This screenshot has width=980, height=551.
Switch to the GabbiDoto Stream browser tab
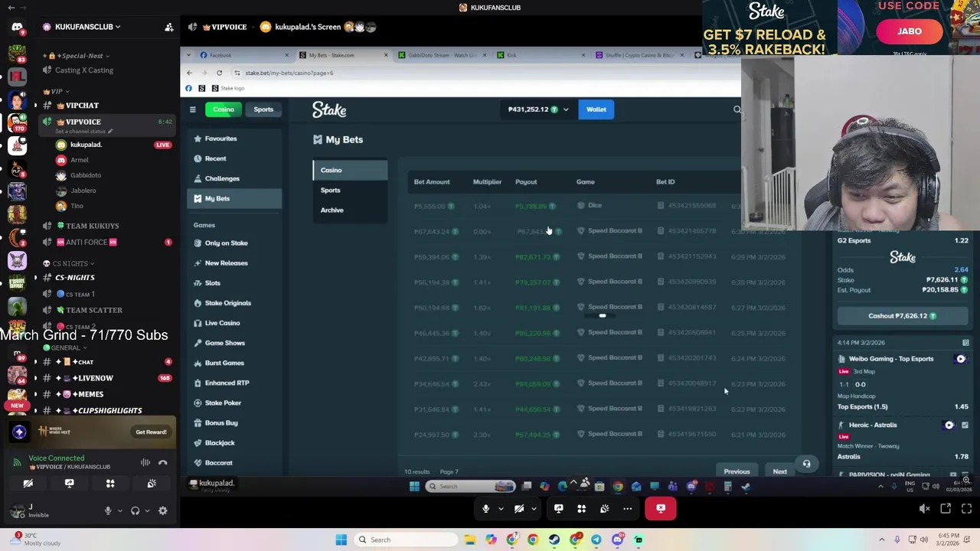(440, 55)
